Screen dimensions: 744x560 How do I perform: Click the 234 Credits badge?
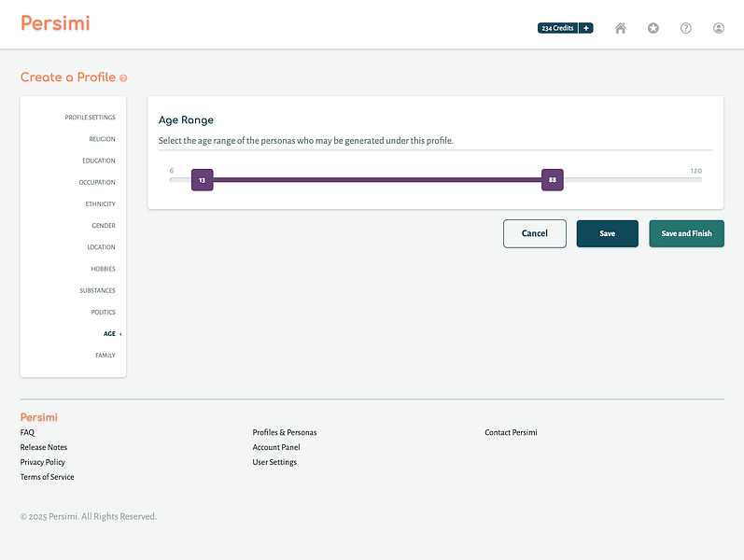point(557,28)
